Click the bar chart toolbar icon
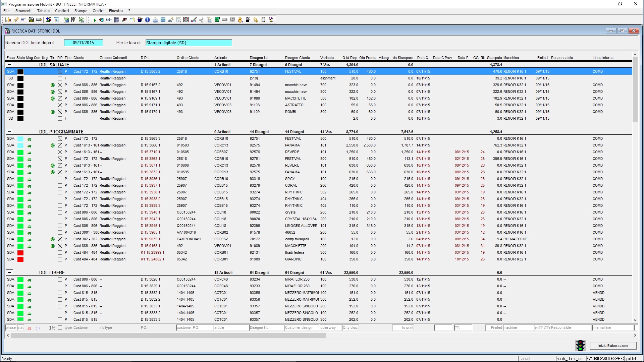This screenshot has height=362, width=644. tap(8, 20)
